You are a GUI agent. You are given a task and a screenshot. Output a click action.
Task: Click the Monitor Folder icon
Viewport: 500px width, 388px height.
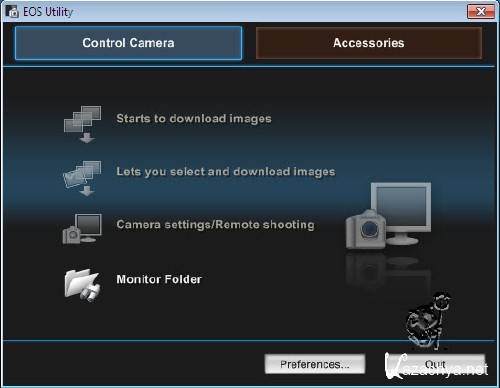click(x=82, y=285)
